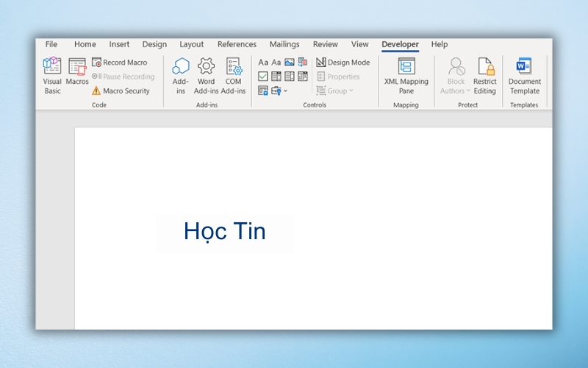Open COM Add-ins manager

(x=233, y=76)
